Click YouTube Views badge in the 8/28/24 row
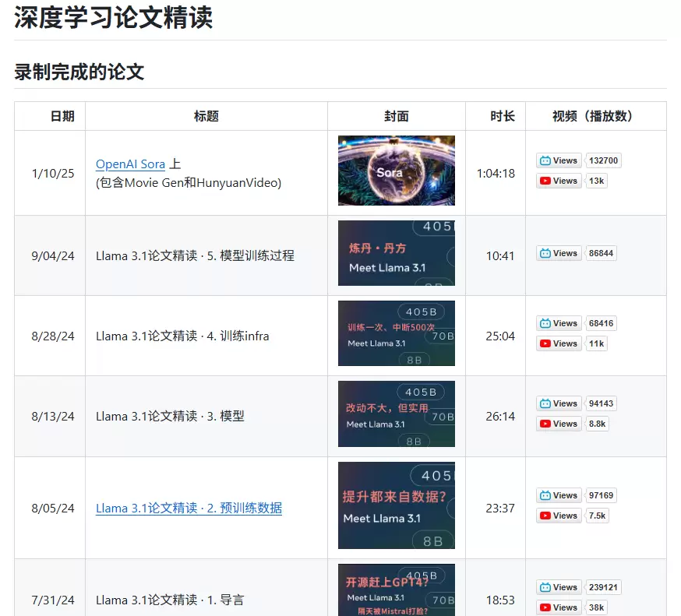The height and width of the screenshot is (616, 681). click(559, 343)
